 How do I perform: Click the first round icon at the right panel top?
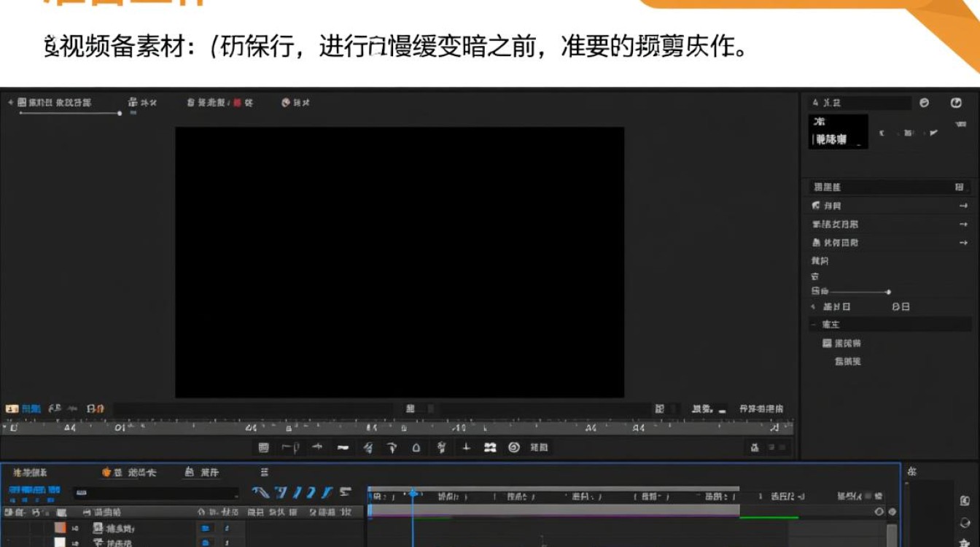click(x=925, y=103)
